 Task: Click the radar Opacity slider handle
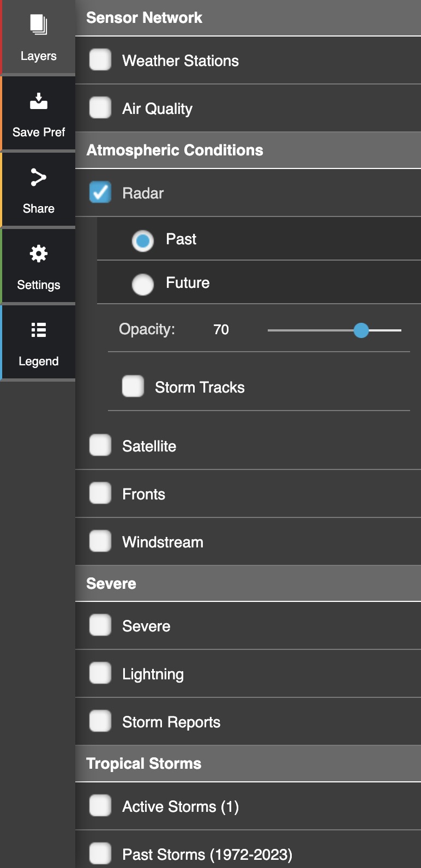(361, 330)
